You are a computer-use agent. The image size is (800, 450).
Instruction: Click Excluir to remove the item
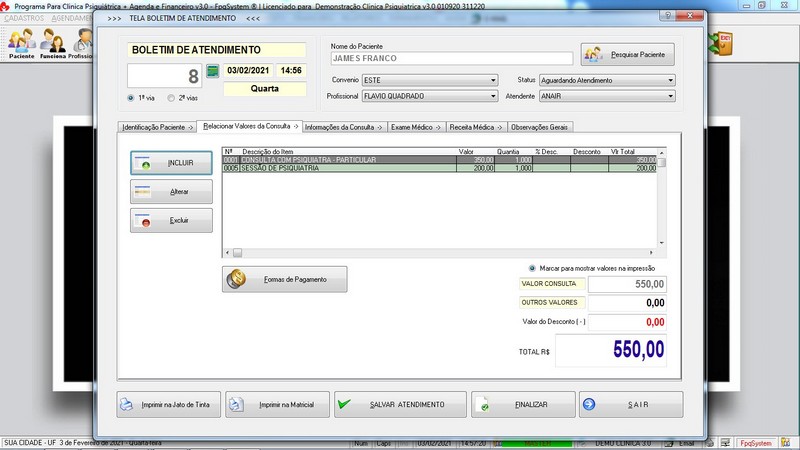click(172, 220)
